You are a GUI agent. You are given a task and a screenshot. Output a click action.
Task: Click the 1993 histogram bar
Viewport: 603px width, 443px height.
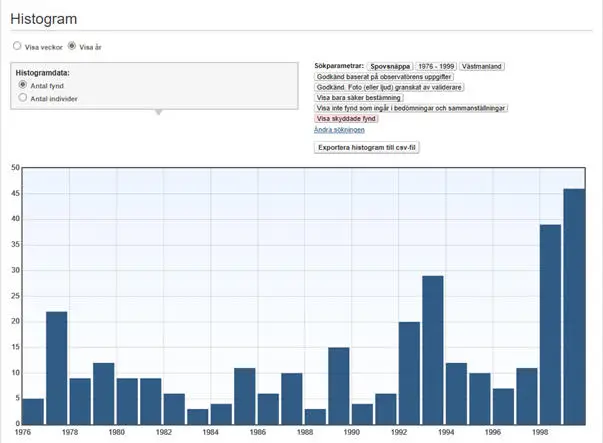[433, 350]
